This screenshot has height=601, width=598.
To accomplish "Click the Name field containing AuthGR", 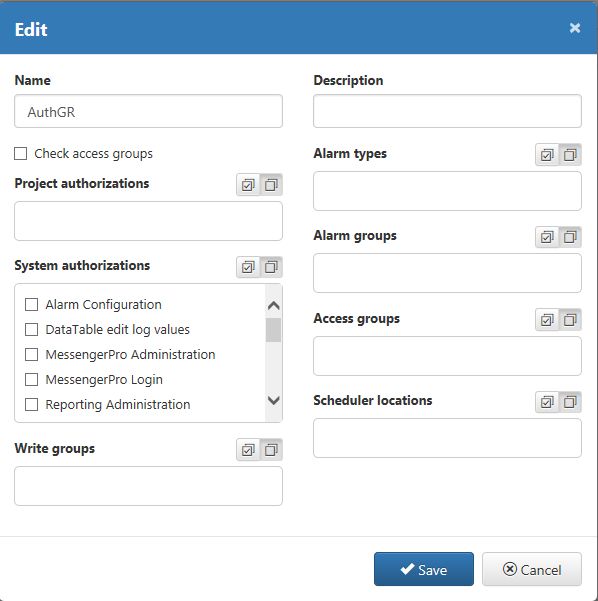I will [148, 111].
